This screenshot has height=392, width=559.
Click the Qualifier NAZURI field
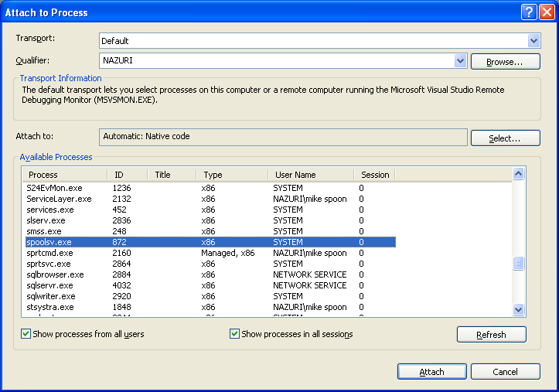pos(283,60)
